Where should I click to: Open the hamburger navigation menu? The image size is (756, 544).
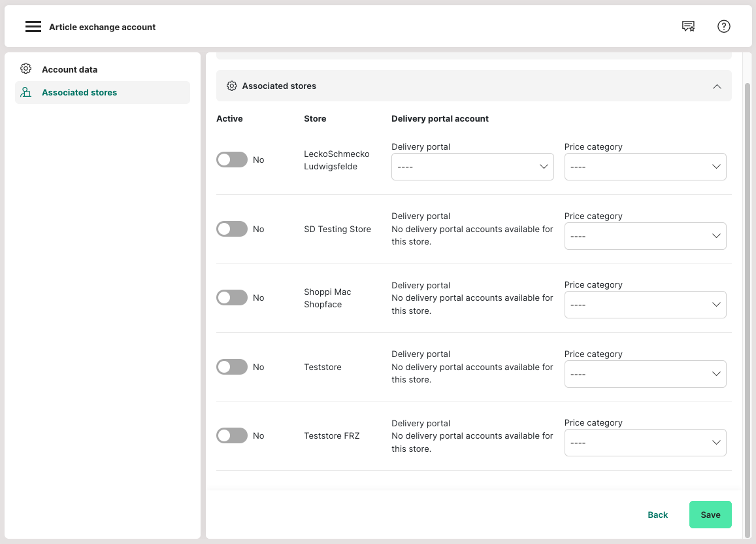(x=33, y=27)
